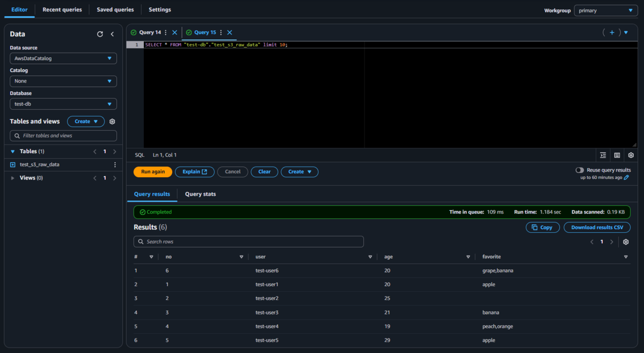The width and height of the screenshot is (644, 353).
Task: Open the Catalog None dropdown
Action: [63, 81]
